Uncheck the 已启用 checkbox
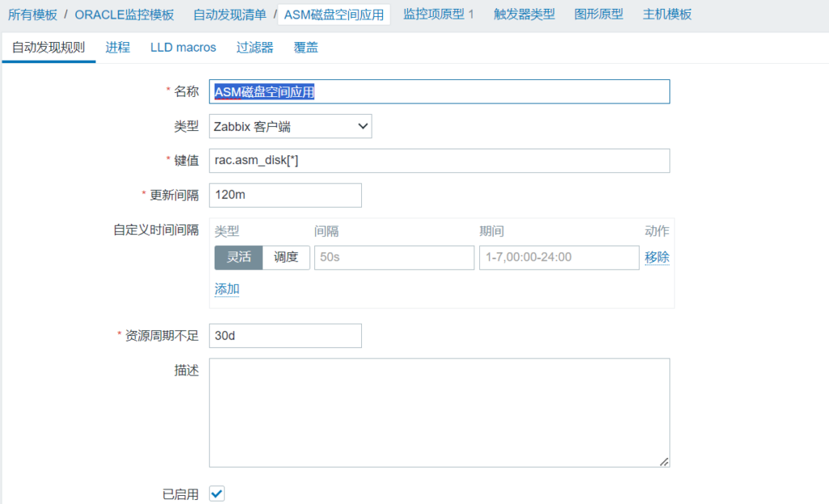The width and height of the screenshot is (829, 504). [217, 493]
